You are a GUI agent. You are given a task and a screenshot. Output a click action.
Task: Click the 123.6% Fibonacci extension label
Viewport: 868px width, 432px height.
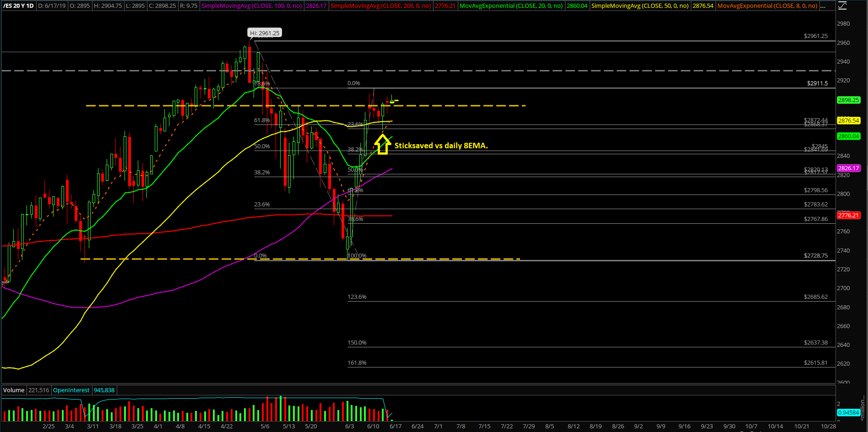click(x=357, y=297)
